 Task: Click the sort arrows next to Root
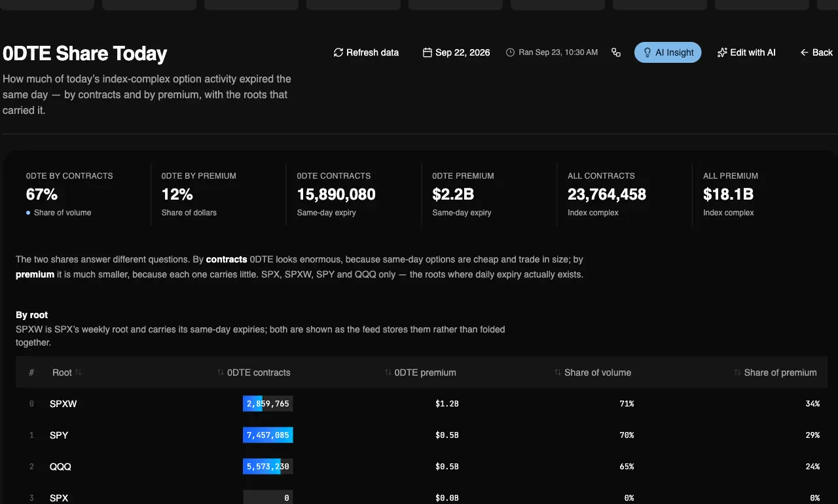click(x=79, y=372)
